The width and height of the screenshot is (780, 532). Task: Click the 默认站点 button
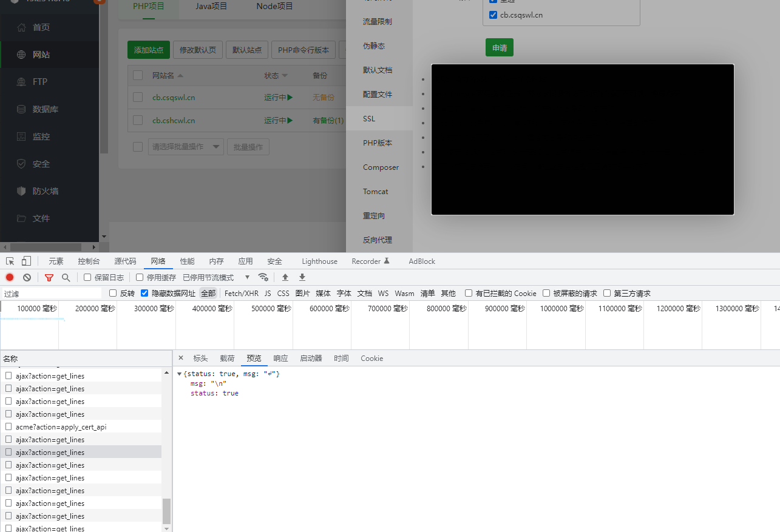[x=247, y=50]
